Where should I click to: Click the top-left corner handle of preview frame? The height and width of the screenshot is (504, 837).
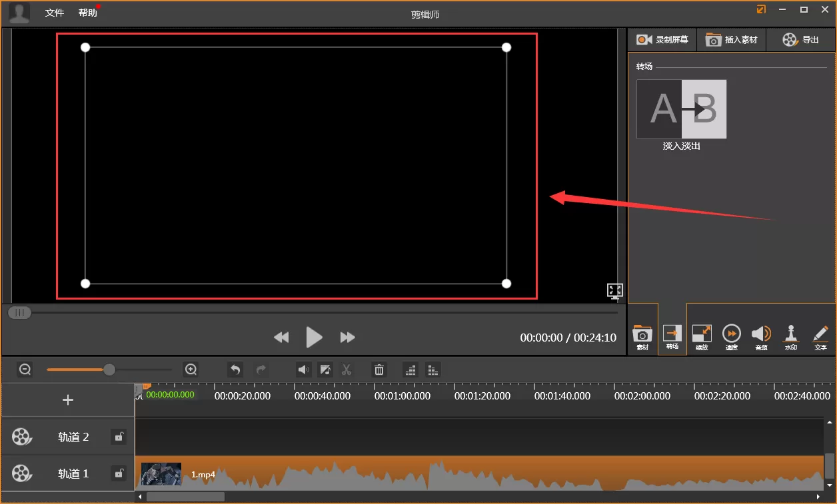coord(85,47)
